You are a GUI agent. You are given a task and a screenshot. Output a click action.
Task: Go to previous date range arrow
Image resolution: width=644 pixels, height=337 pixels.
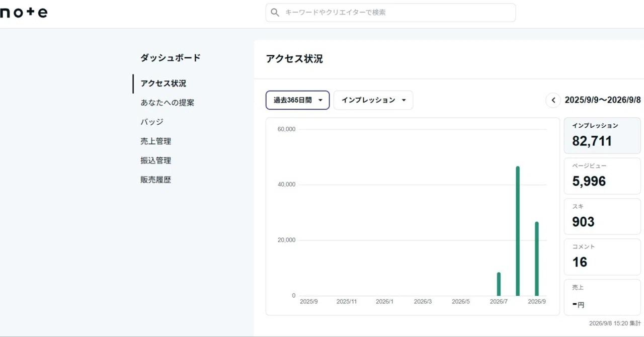tap(553, 100)
